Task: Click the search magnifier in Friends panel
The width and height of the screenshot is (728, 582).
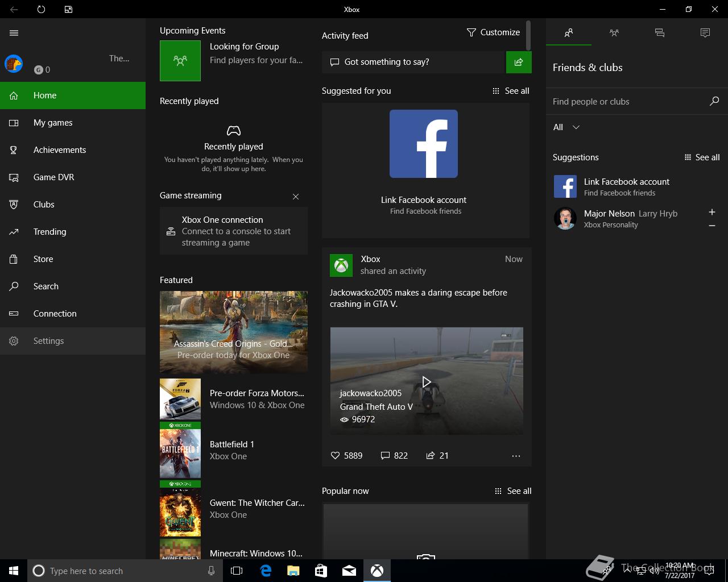Action: coord(714,101)
